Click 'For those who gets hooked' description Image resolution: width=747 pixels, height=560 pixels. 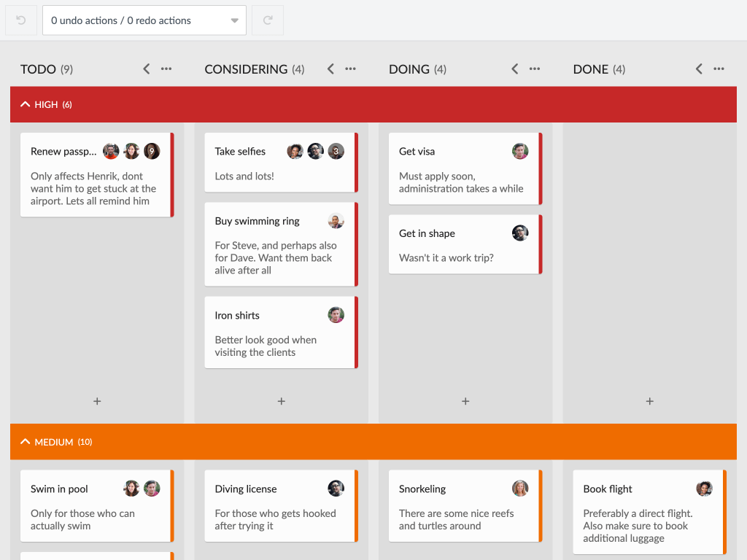click(x=275, y=519)
